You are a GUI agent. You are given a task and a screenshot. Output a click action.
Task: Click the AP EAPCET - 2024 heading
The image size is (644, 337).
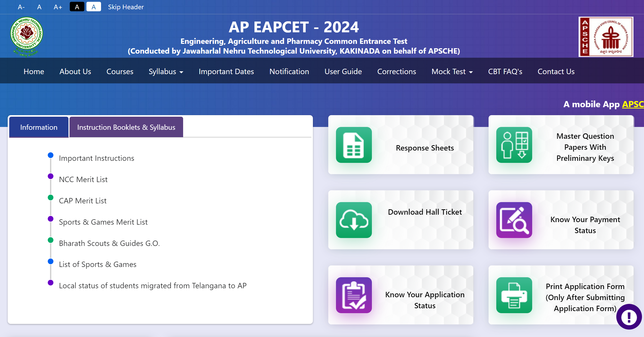point(294,27)
